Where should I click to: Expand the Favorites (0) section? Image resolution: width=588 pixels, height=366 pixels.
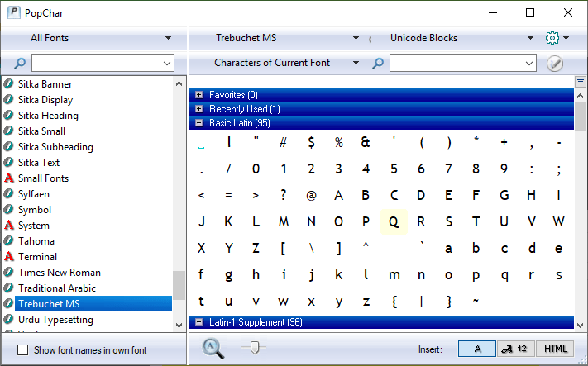click(x=199, y=95)
